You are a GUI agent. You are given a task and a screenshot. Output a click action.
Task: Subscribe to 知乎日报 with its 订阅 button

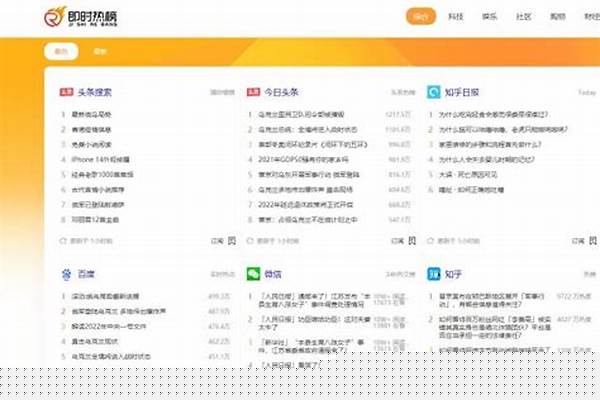(x=578, y=241)
